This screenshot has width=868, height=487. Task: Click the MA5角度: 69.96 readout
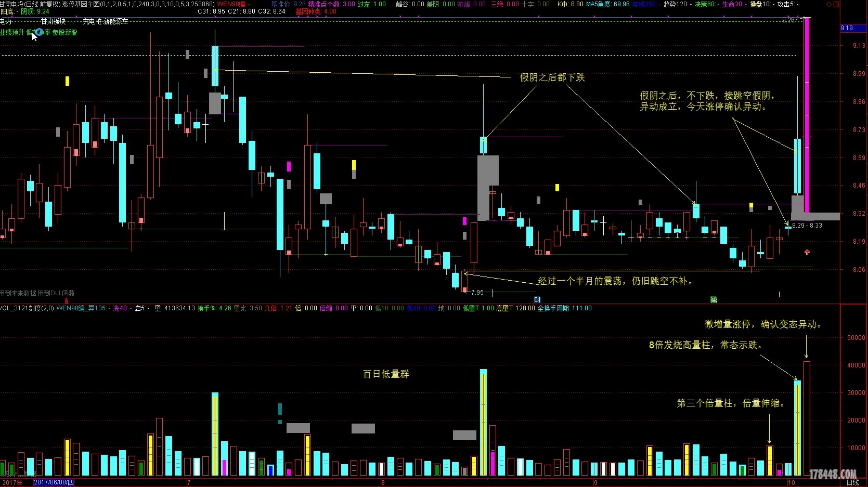point(607,4)
